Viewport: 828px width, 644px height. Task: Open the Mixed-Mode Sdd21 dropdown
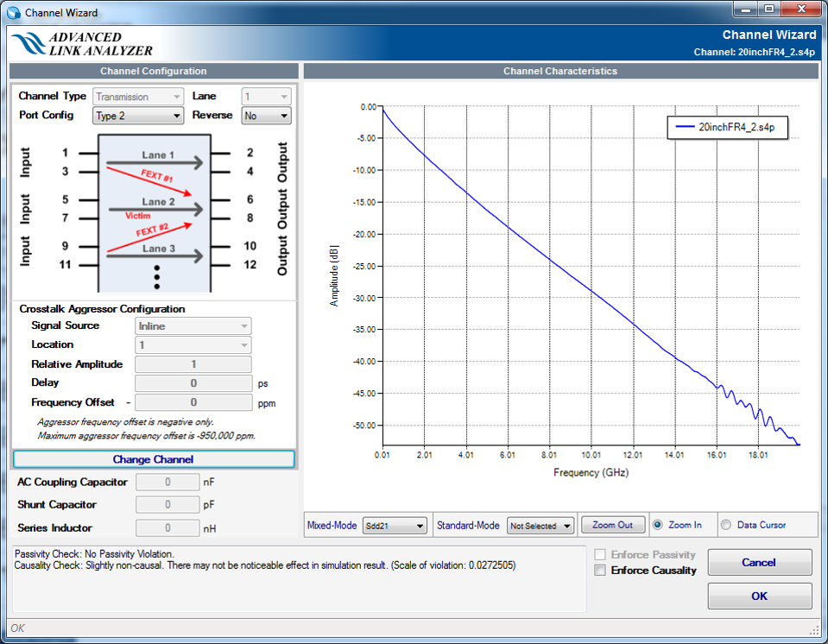coord(395,526)
